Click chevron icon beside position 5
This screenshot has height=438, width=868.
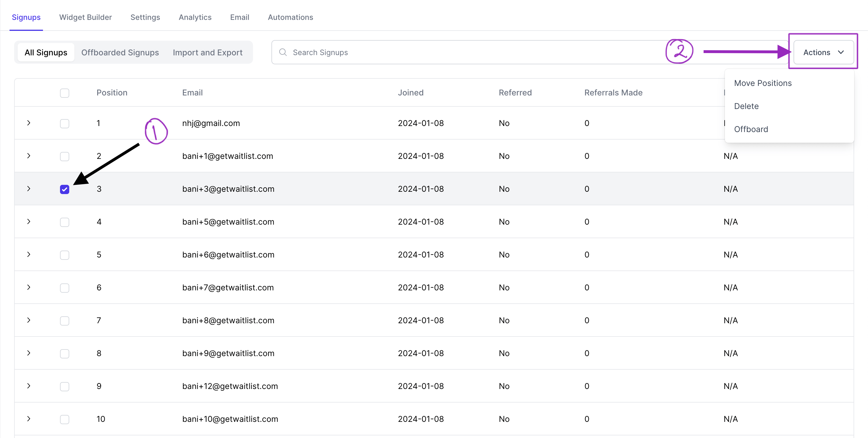(29, 254)
